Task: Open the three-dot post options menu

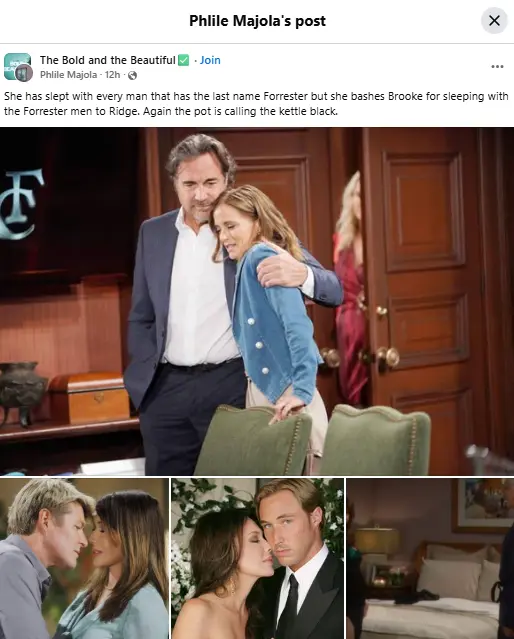Action: tap(497, 66)
